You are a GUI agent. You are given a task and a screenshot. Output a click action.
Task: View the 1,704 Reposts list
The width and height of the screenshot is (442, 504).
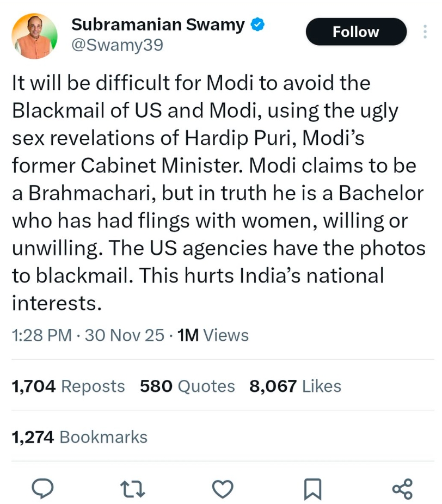(68, 386)
